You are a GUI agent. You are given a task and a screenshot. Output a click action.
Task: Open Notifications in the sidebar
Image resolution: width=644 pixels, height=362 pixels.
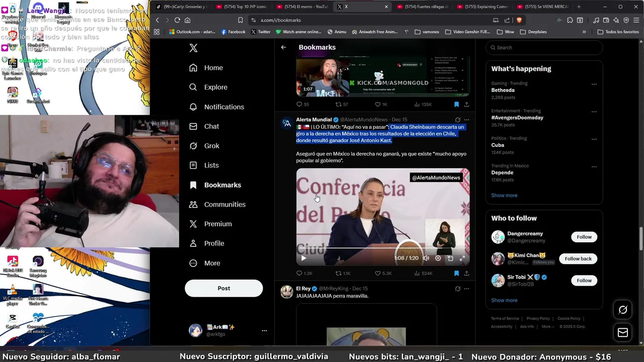217,107
